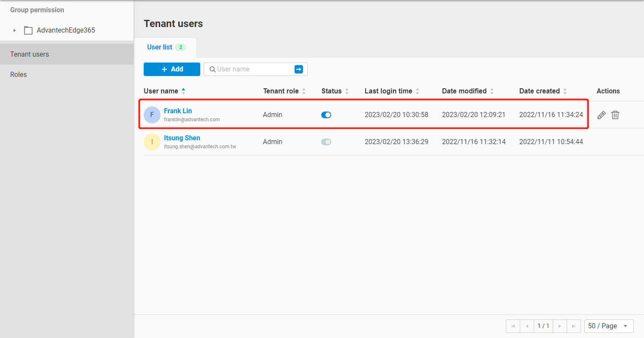Click Frank Lin's avatar circle
This screenshot has width=644, height=338.
click(x=152, y=115)
